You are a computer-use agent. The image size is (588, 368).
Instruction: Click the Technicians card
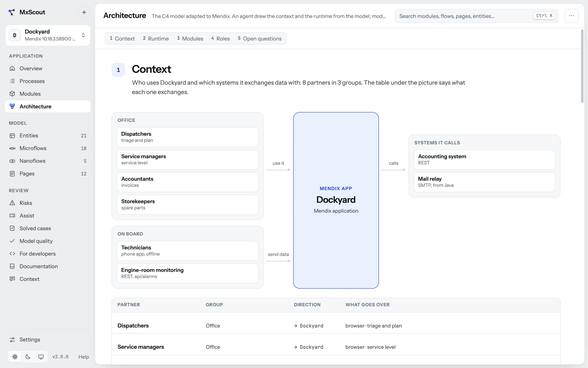pyautogui.click(x=188, y=251)
